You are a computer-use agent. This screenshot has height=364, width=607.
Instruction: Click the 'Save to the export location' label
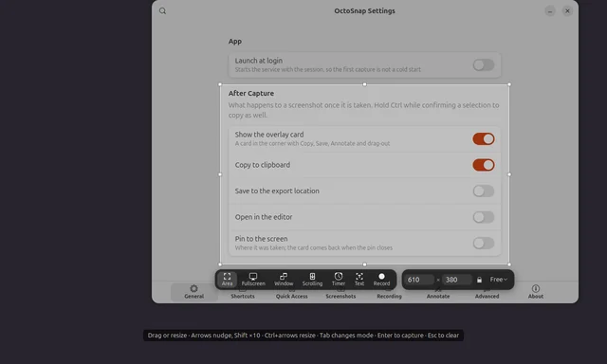(x=277, y=191)
